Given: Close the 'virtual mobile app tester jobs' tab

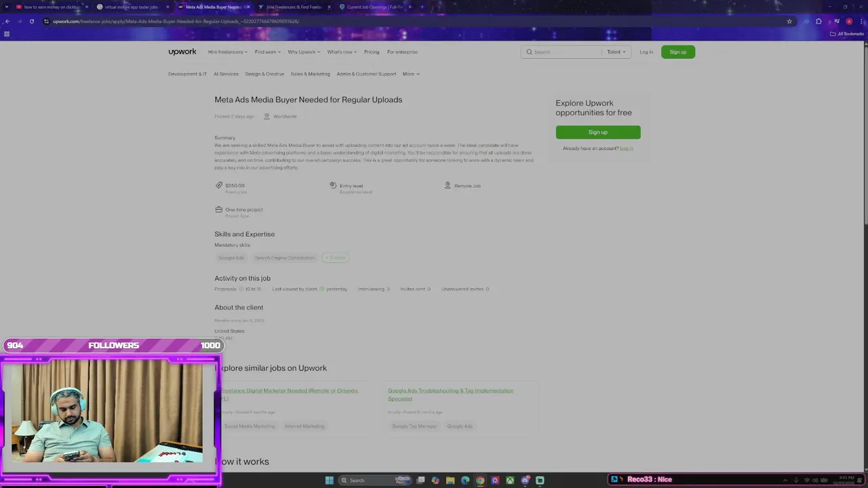Looking at the screenshot, I should pos(167,7).
